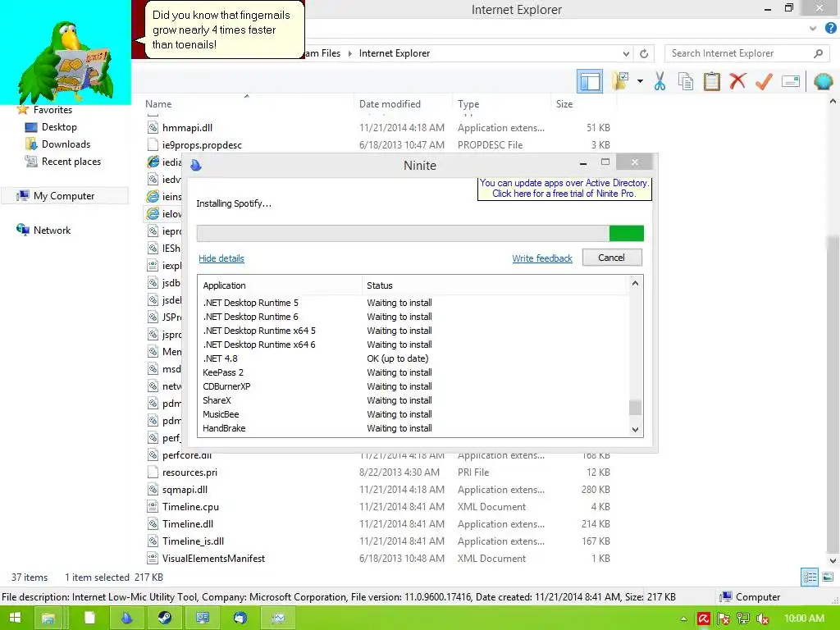Refresh the Internet Explorer folder view
This screenshot has height=630, width=840.
coord(644,53)
